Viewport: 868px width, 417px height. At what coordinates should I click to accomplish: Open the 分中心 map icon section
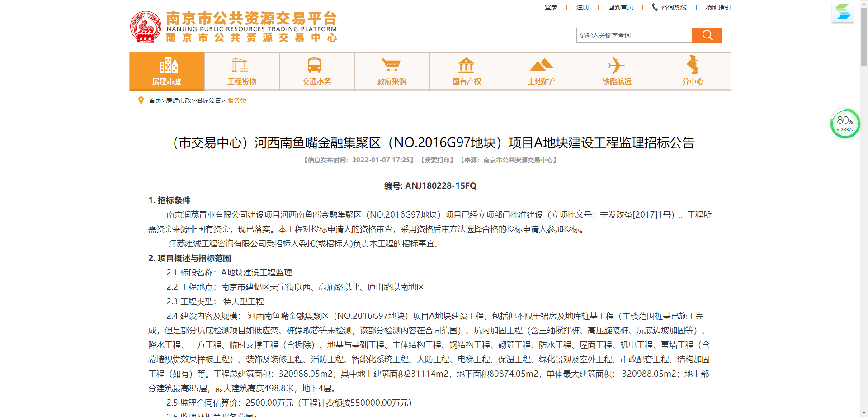[693, 71]
